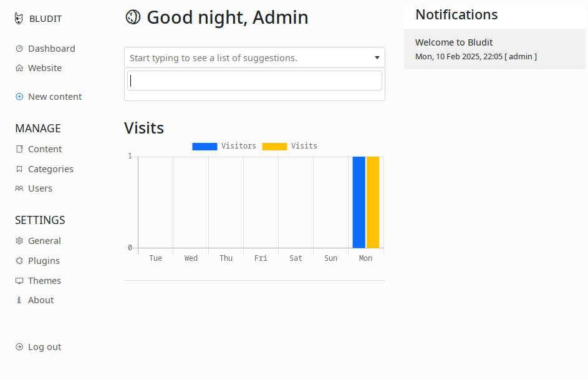Viewport: 588px width, 380px height.
Task: Click the Bludit fox logo icon
Action: tap(19, 18)
